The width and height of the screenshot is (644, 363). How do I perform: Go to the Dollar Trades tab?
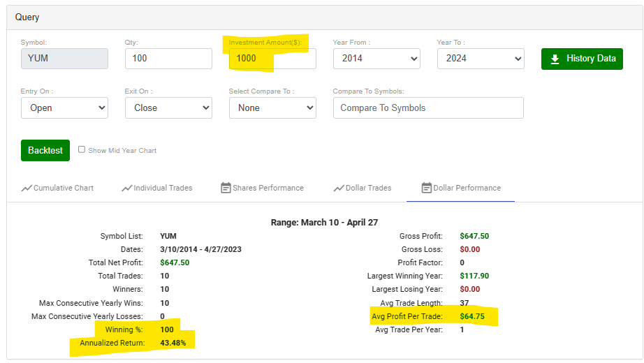363,188
